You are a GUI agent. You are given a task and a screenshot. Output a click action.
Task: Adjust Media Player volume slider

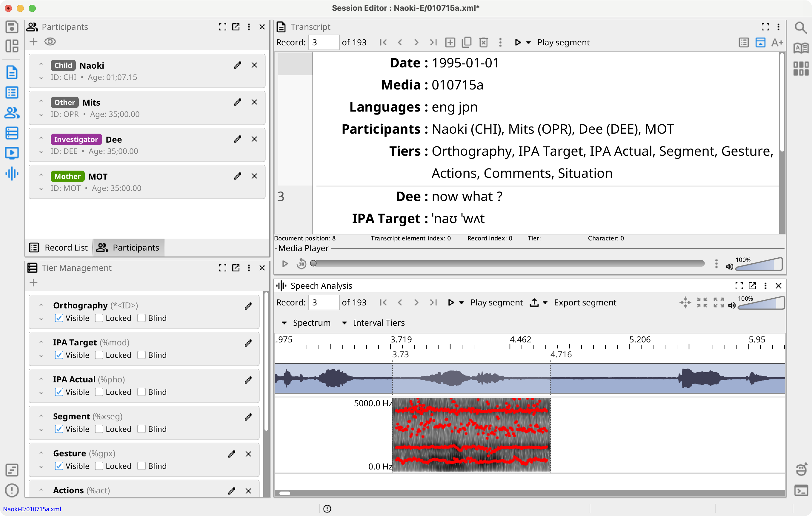point(759,264)
